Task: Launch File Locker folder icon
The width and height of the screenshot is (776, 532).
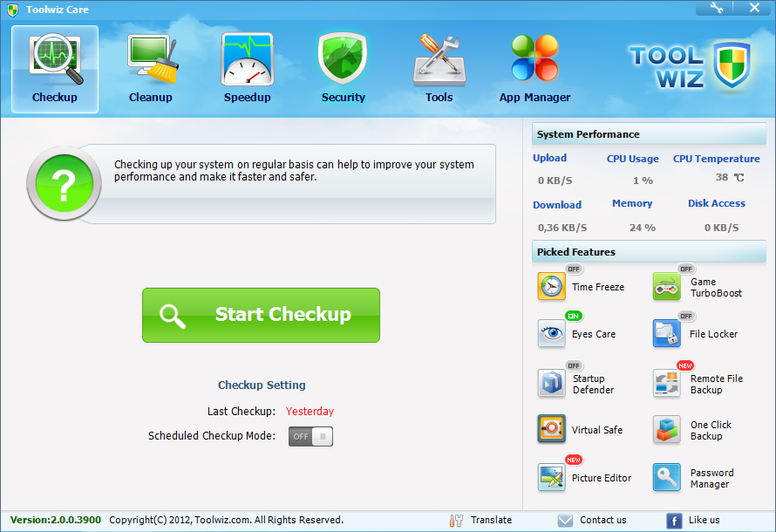Action: pyautogui.click(x=667, y=333)
